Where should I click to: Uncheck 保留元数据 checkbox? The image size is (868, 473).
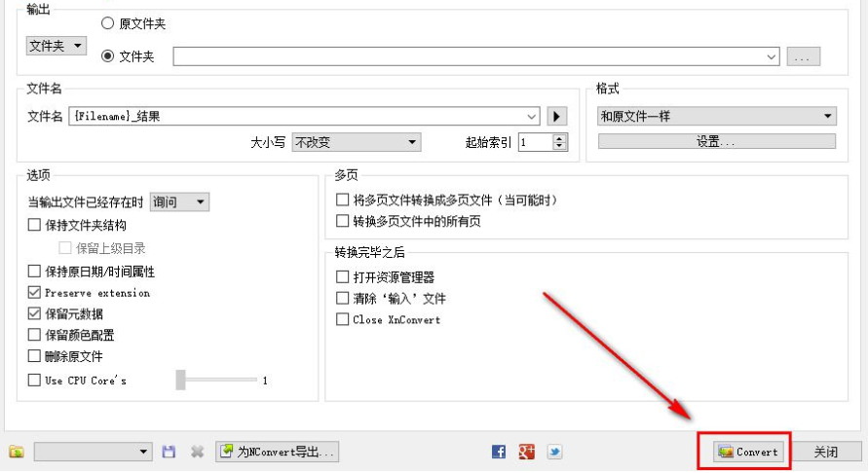(x=34, y=313)
